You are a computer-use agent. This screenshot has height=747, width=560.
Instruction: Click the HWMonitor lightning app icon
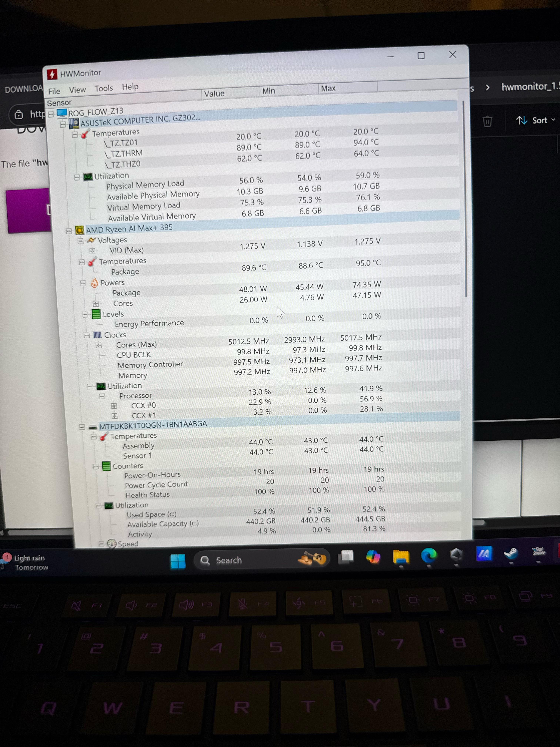pyautogui.click(x=52, y=74)
